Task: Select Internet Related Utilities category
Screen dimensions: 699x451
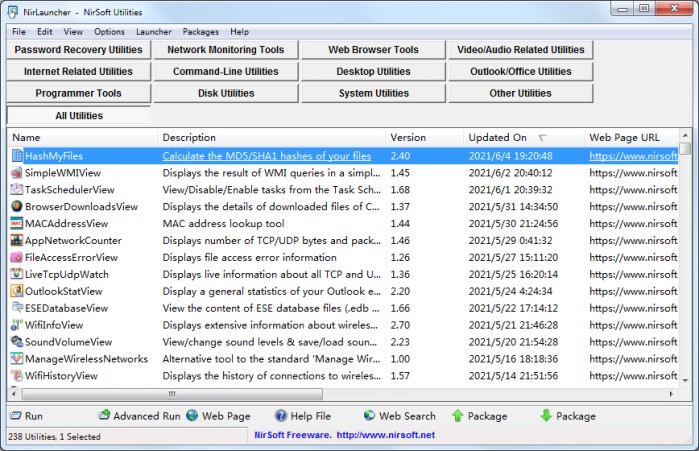Action: (x=78, y=71)
